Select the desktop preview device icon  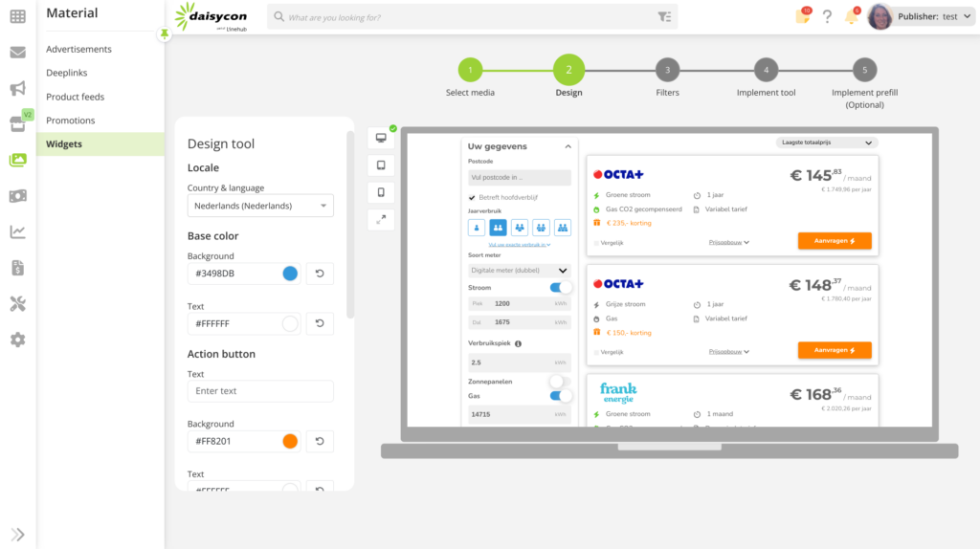pos(381,138)
